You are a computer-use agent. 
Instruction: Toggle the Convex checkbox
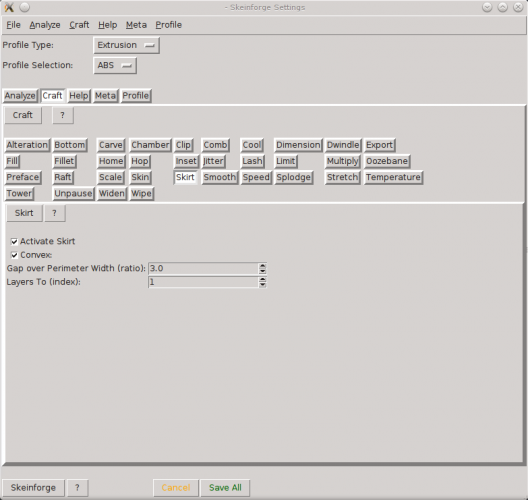click(x=14, y=255)
